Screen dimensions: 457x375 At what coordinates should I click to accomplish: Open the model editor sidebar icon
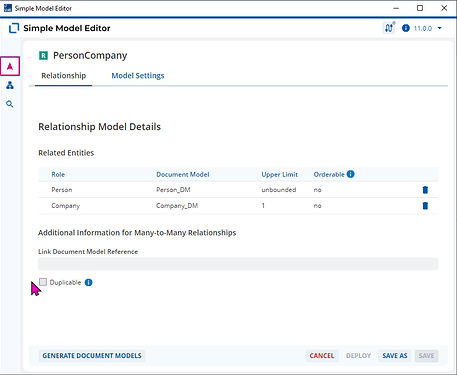[10, 66]
